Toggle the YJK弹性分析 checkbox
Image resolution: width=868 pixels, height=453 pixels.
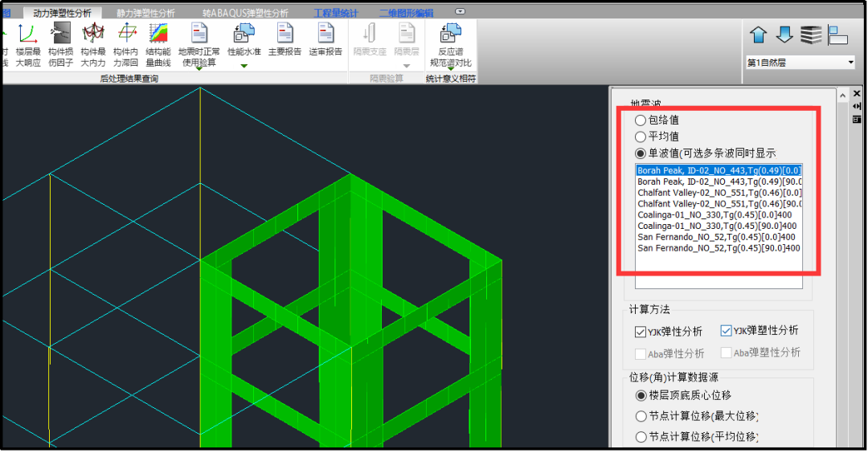[641, 332]
